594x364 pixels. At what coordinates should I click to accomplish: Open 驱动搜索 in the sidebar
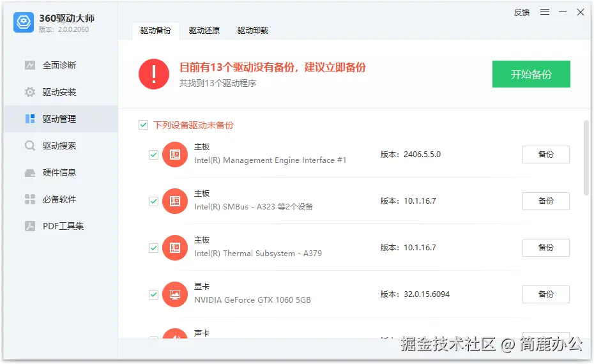click(x=61, y=146)
